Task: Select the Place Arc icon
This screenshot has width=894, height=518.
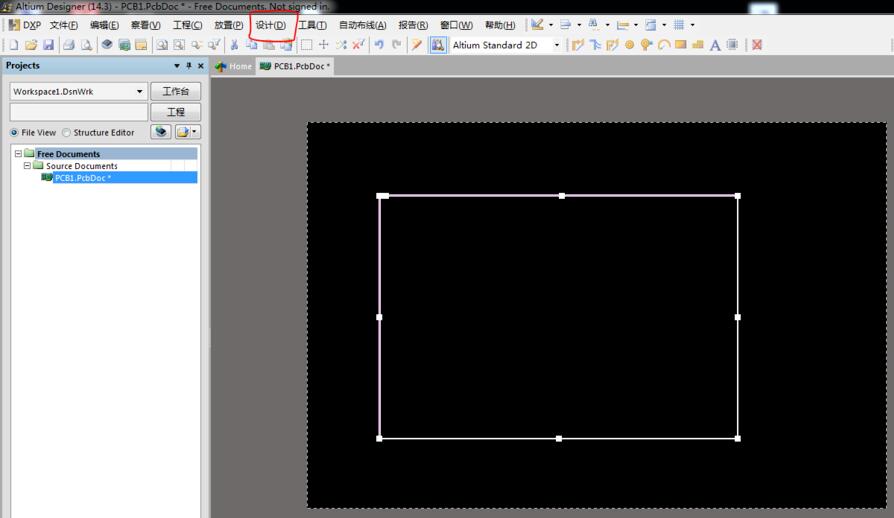Action: point(663,45)
